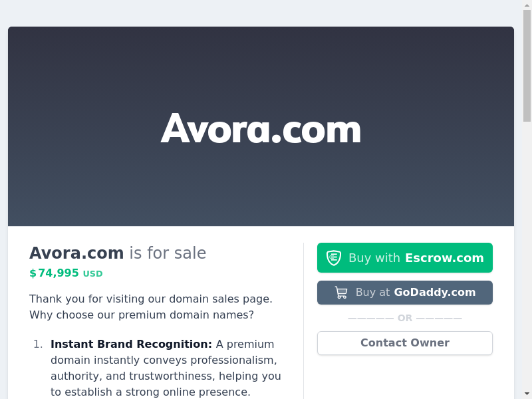Click the 'Instant Brand Recognition:' bold text
532x399 pixels.
point(131,344)
